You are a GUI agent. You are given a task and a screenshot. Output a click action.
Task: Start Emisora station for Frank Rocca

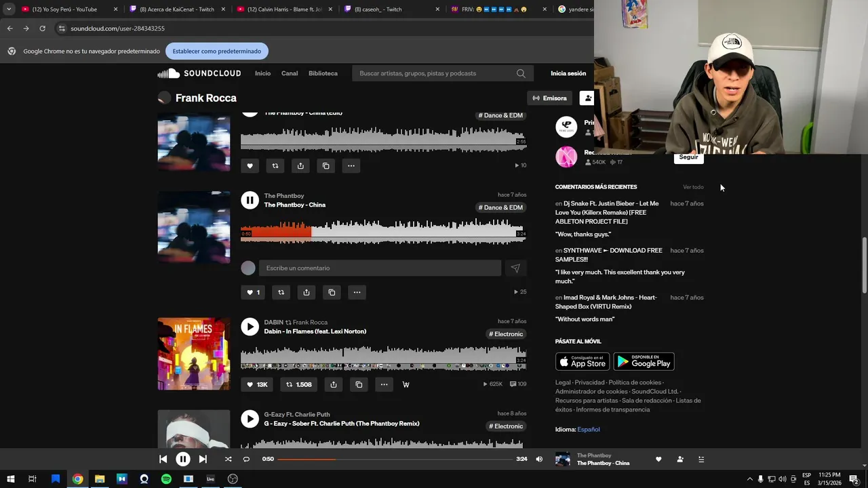point(549,98)
